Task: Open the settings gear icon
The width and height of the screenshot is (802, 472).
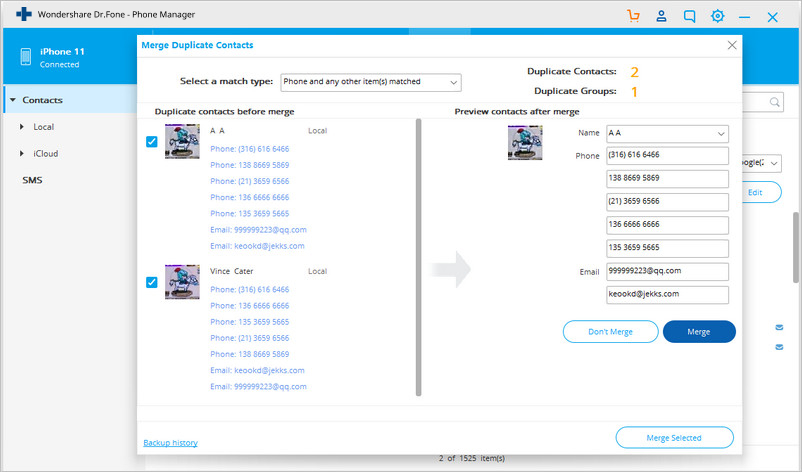Action: click(x=718, y=16)
